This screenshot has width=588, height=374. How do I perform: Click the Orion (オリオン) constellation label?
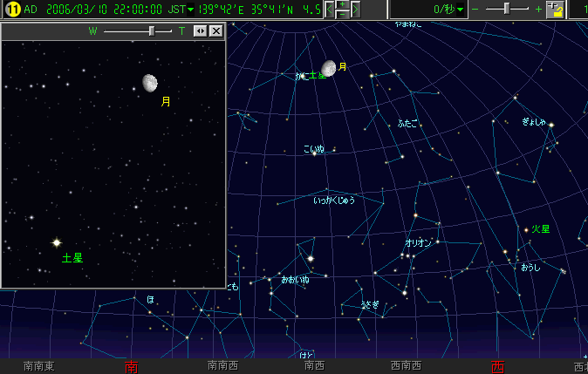418,243
